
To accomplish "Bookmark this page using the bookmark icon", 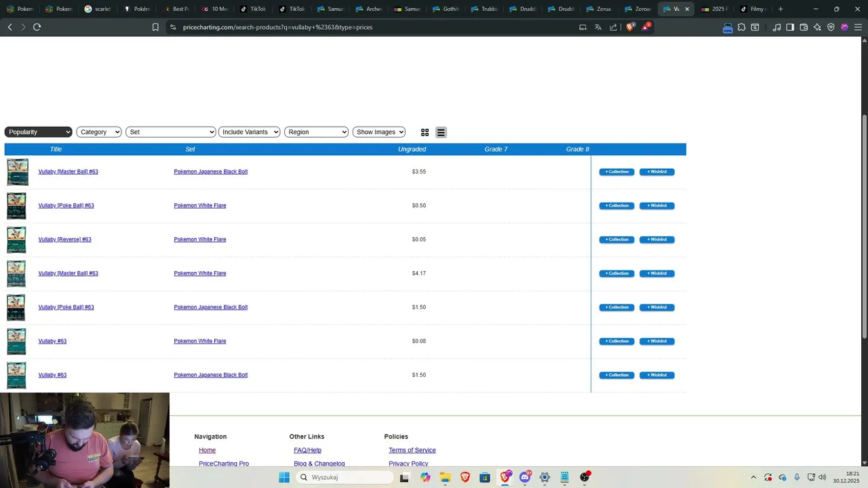I will pos(155,27).
